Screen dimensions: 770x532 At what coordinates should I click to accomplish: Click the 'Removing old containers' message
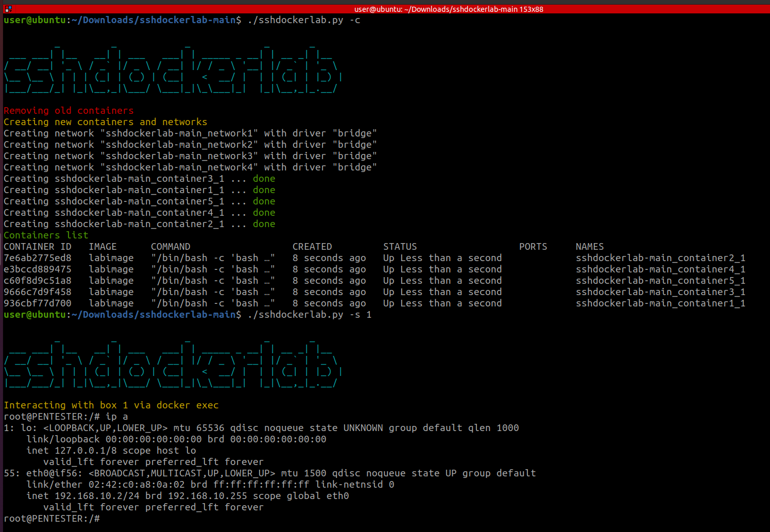68,110
